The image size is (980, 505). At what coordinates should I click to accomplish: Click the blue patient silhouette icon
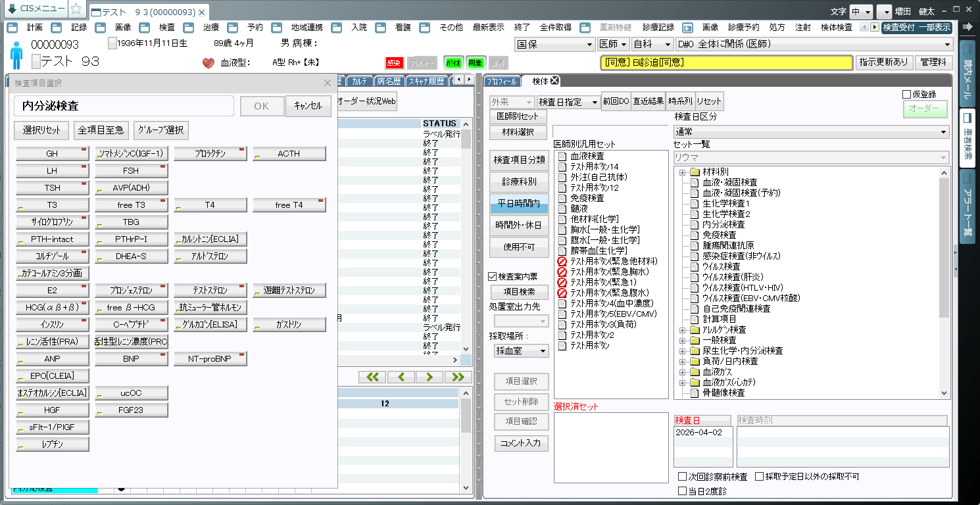(17, 55)
